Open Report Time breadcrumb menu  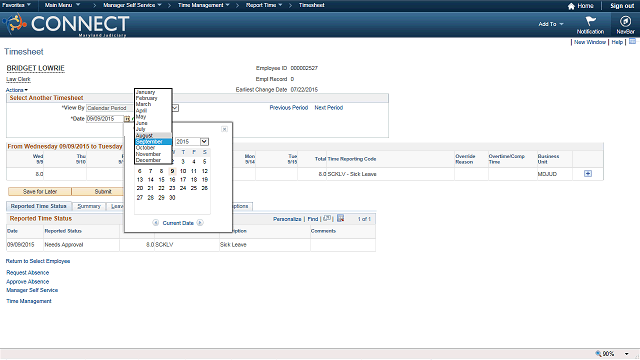coord(264,5)
